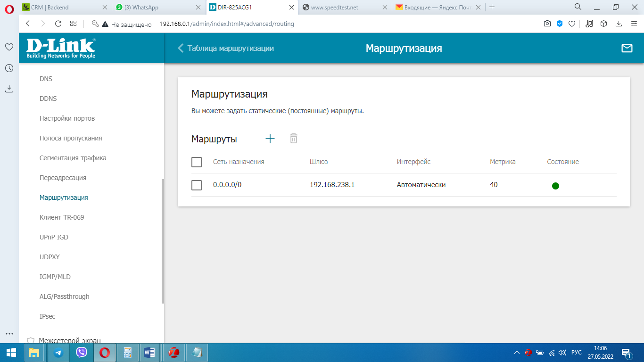This screenshot has height=362, width=644.
Task: Close the DIR-825ACG1 tab
Action: (292, 8)
